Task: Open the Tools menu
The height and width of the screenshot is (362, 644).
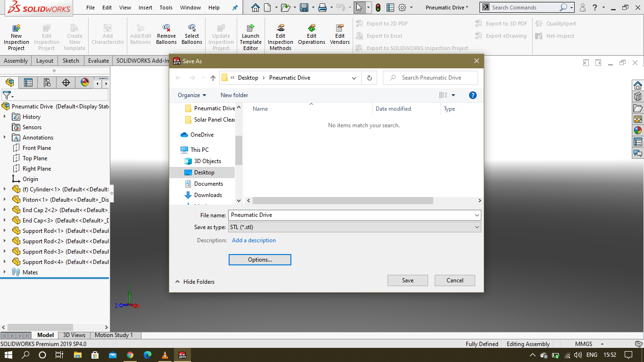Action: pos(165,7)
